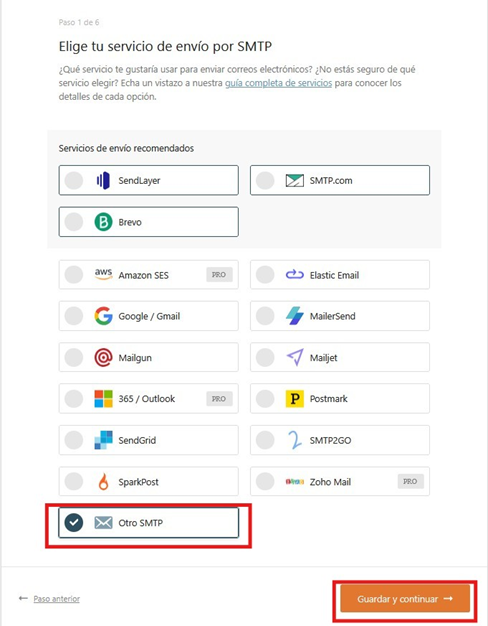Click the yellow Postmark P logo
Screen dimensions: 488x626
[295, 398]
